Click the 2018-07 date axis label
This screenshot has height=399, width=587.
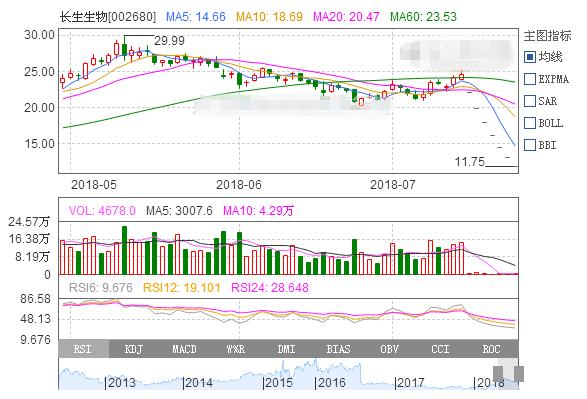(393, 185)
